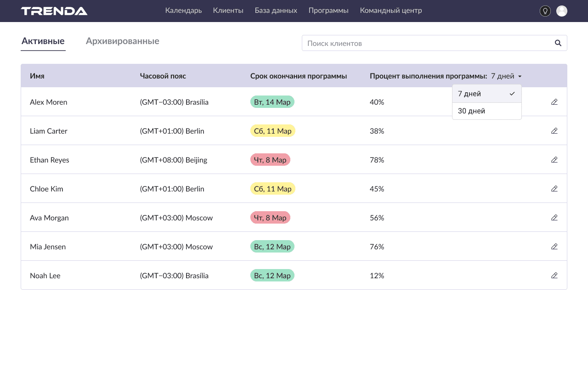Click the red Чт, 8 Мар badge for Ethan Reyes
The width and height of the screenshot is (588, 382).
(x=270, y=160)
